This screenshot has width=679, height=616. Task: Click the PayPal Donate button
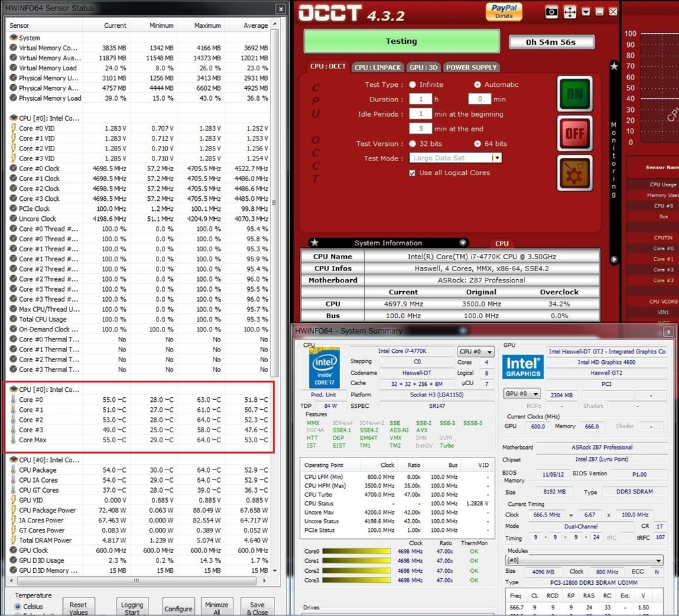(x=504, y=11)
